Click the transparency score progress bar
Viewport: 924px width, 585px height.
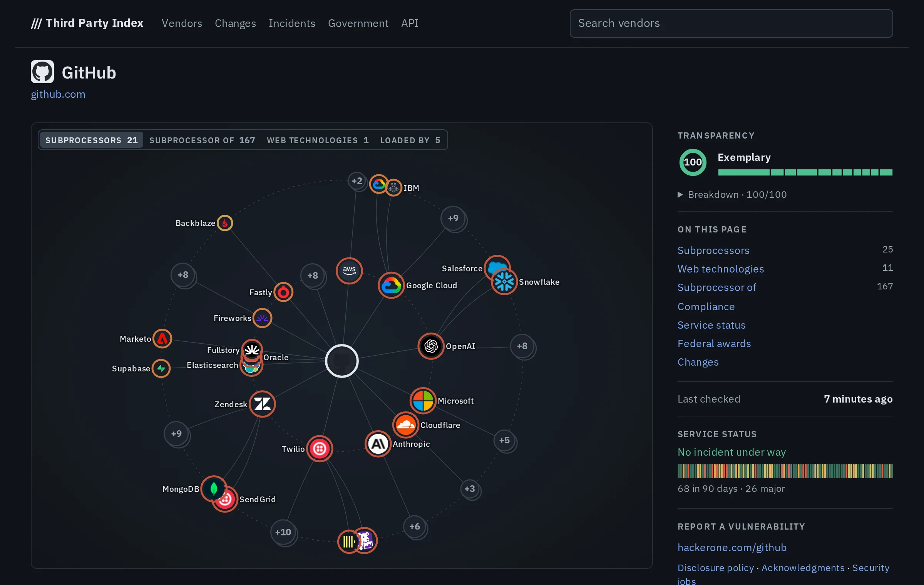coord(805,172)
